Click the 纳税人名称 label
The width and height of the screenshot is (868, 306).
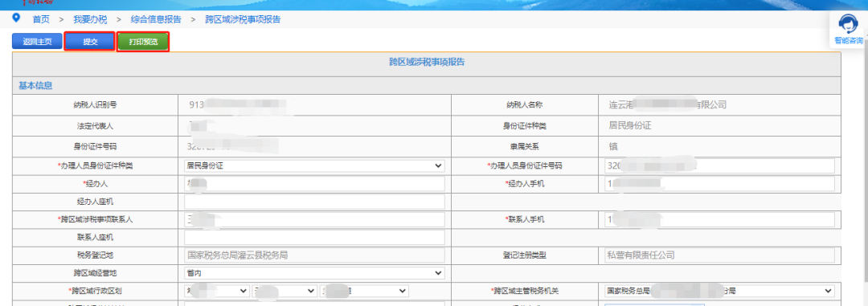526,104
